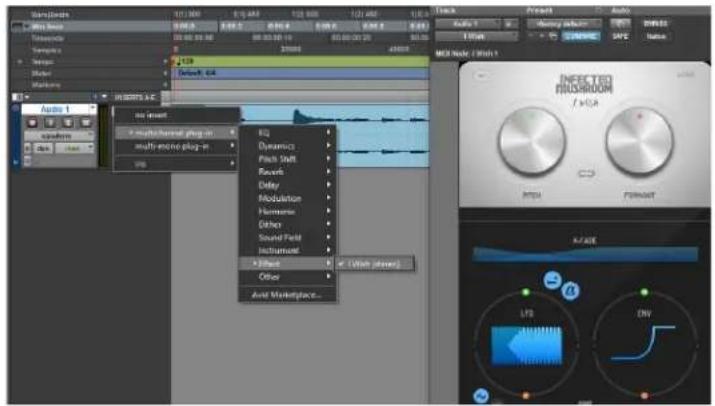Viewport: 715px width, 406px height.
Task: Open the 'read' automation mode dropdown
Action: click(75, 148)
